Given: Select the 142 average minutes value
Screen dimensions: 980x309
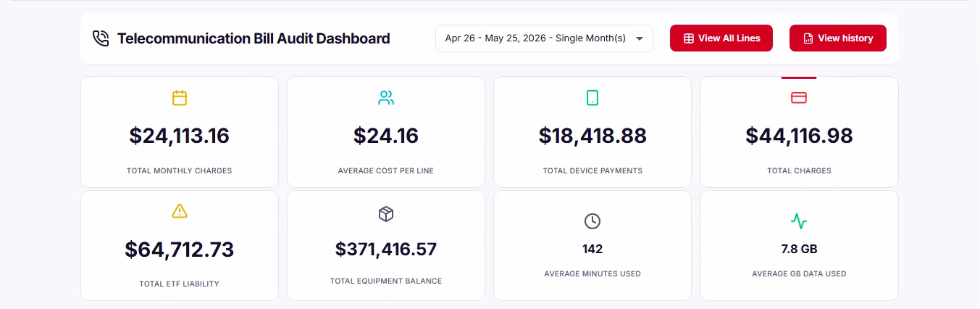Looking at the screenshot, I should click(x=592, y=249).
